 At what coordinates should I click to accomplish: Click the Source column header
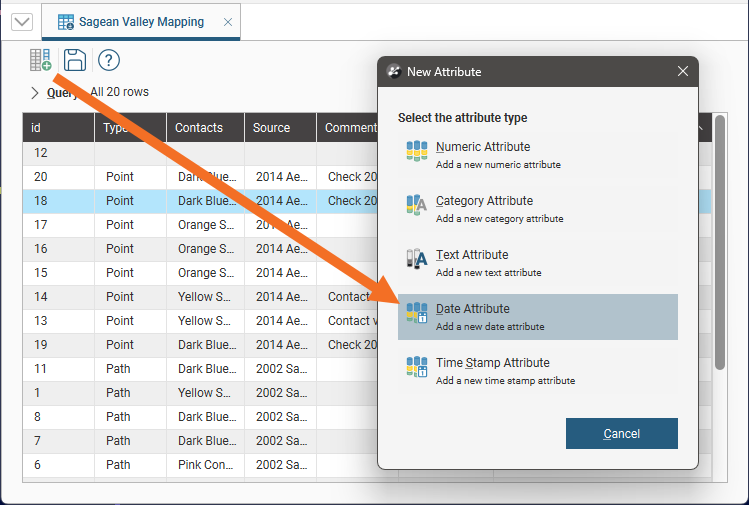click(280, 128)
